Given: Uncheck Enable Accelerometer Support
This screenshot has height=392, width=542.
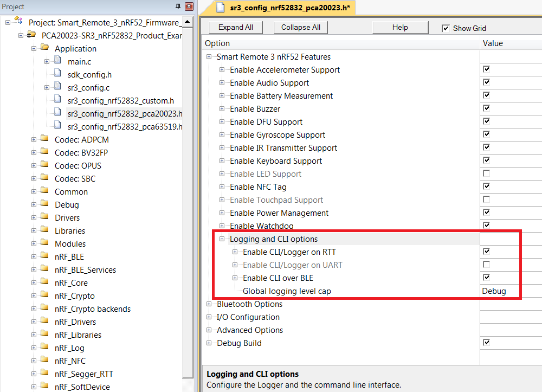Looking at the screenshot, I should pyautogui.click(x=486, y=69).
